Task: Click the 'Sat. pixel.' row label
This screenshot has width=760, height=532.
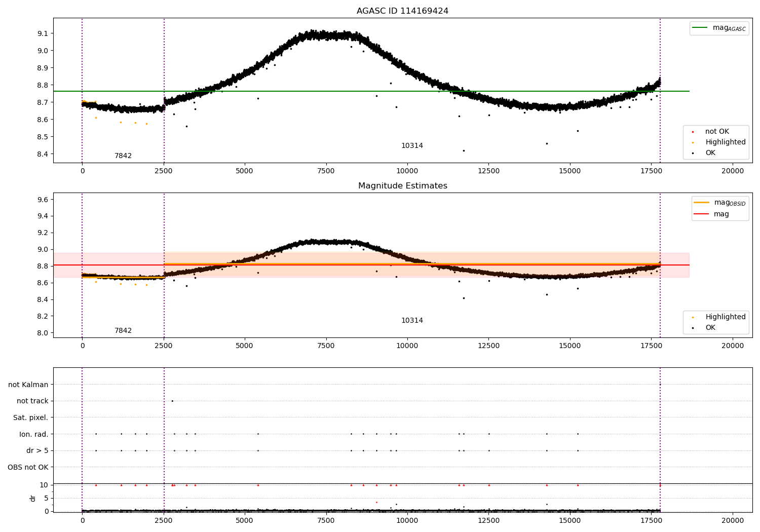Action: [x=31, y=418]
